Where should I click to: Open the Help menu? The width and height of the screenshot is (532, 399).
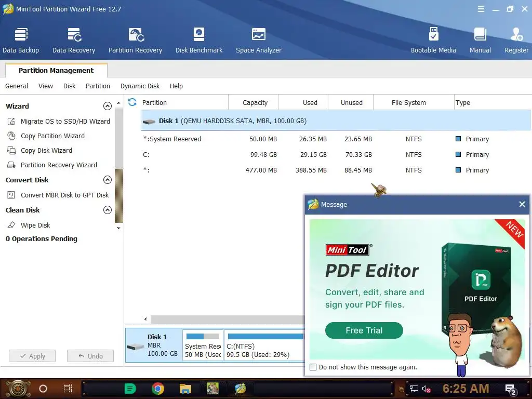tap(176, 86)
